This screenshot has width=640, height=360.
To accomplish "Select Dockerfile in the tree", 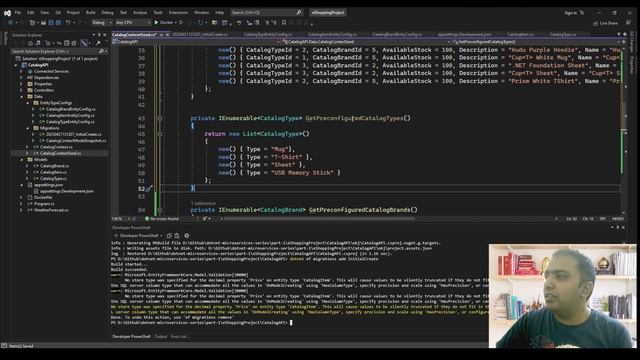I will [x=43, y=198].
